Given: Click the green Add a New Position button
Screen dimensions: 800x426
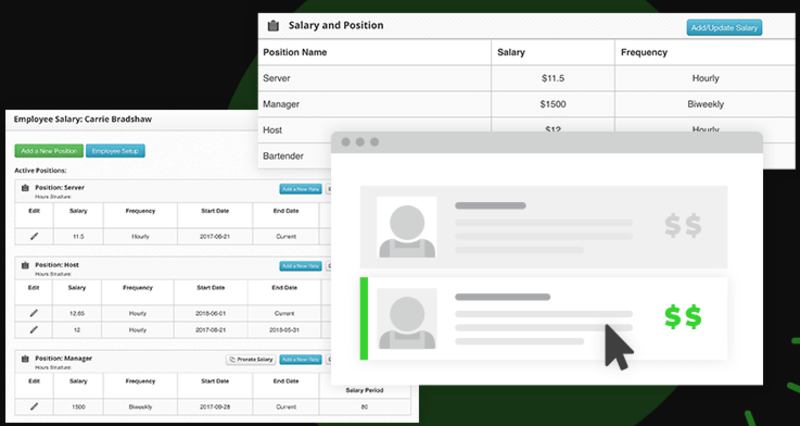Looking at the screenshot, I should coord(48,151).
